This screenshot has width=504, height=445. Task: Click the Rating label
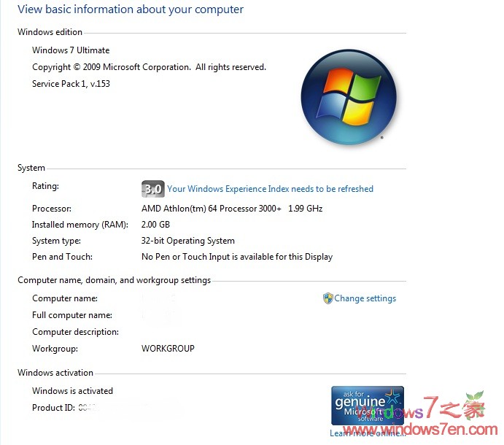(45, 186)
